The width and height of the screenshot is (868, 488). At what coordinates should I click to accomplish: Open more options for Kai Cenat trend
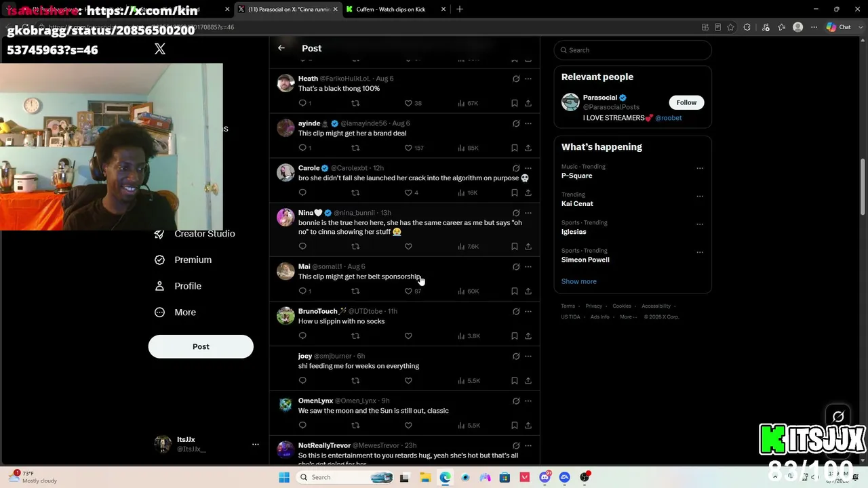[x=700, y=197]
